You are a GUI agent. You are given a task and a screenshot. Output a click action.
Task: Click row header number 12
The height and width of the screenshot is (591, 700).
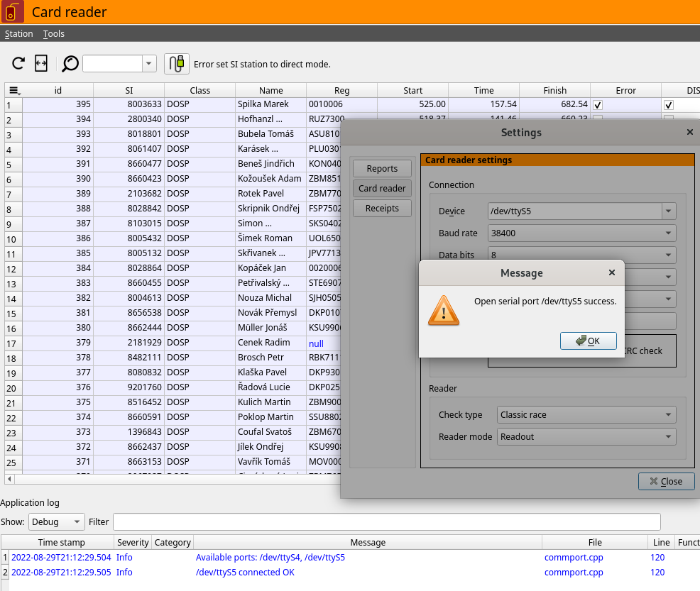[x=13, y=269]
